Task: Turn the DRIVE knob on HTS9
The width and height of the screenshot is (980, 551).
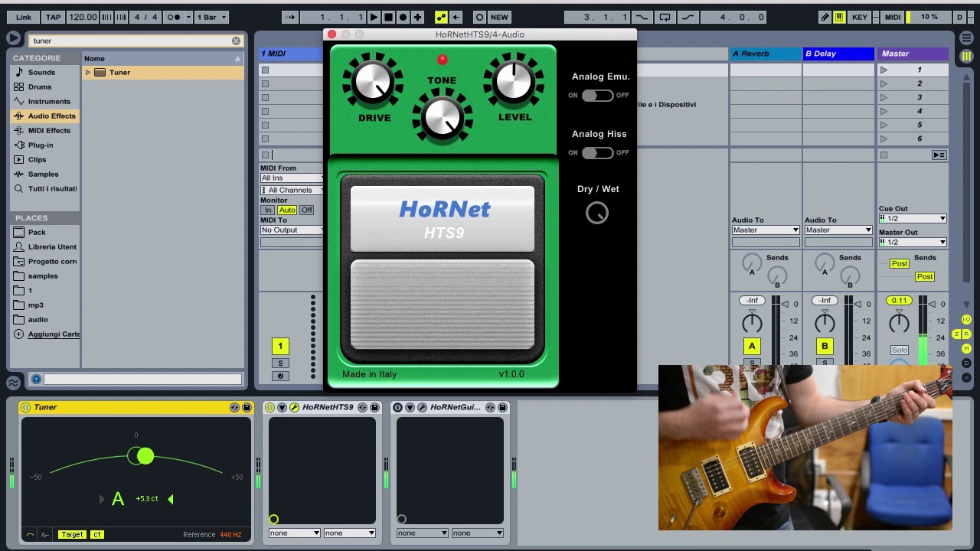Action: (374, 82)
